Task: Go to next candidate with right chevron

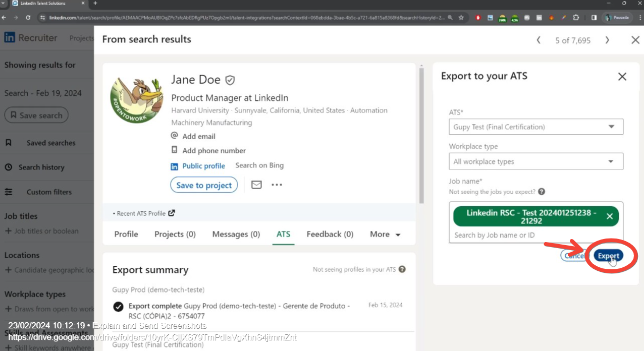Action: coord(607,40)
